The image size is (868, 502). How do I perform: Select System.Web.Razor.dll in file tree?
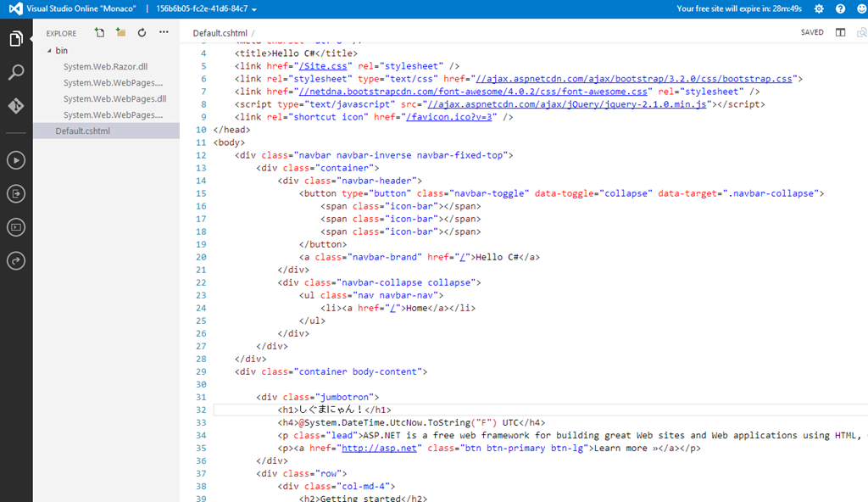click(x=105, y=67)
